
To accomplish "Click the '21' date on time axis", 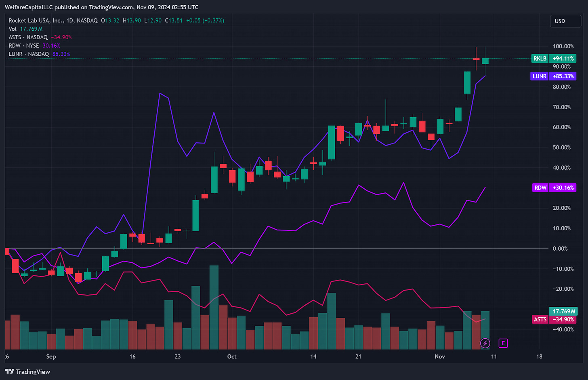I will point(358,356).
